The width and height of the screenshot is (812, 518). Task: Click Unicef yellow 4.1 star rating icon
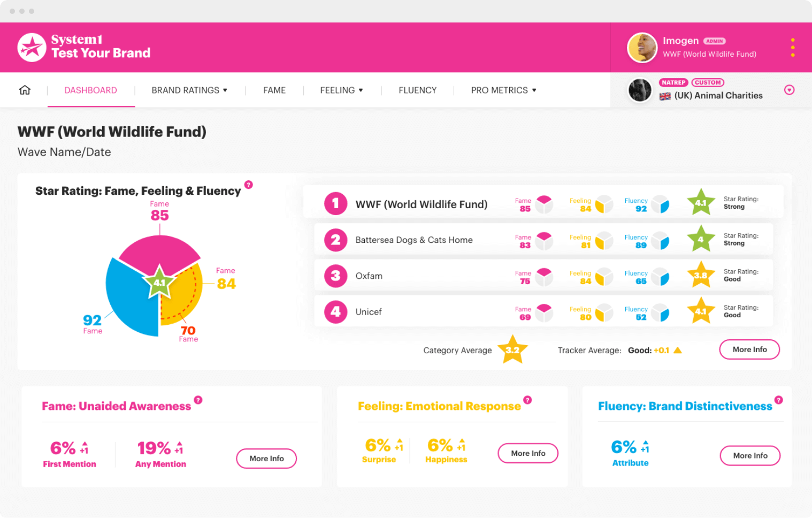[x=701, y=310]
